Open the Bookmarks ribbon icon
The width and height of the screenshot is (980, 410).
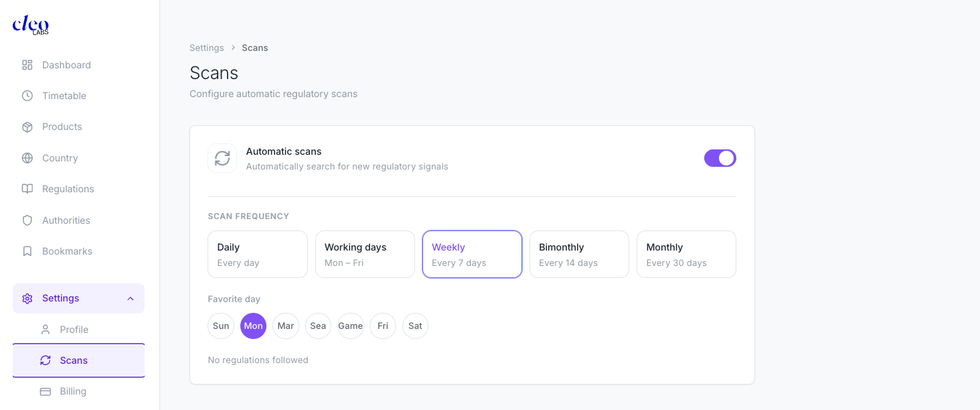point(27,251)
